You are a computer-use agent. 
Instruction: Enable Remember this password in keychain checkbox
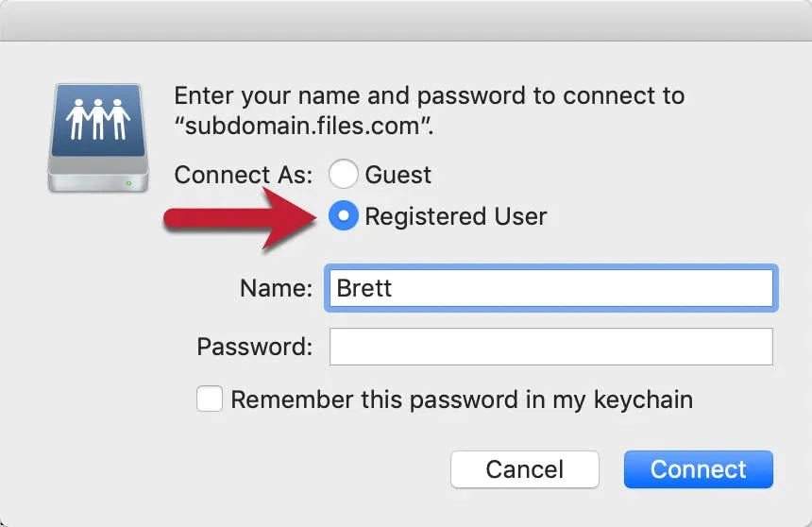point(210,399)
